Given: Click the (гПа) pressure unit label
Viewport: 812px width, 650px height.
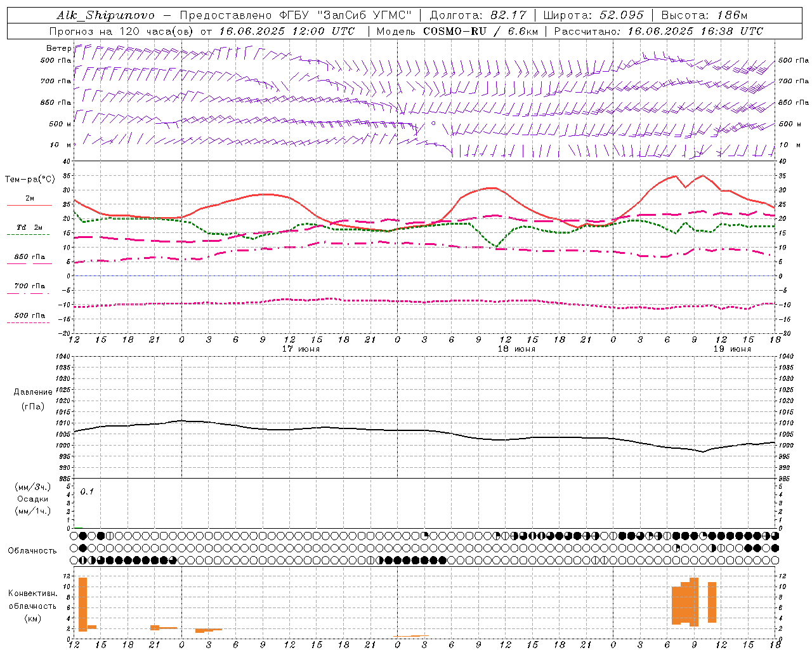Looking at the screenshot, I should 33,407.
